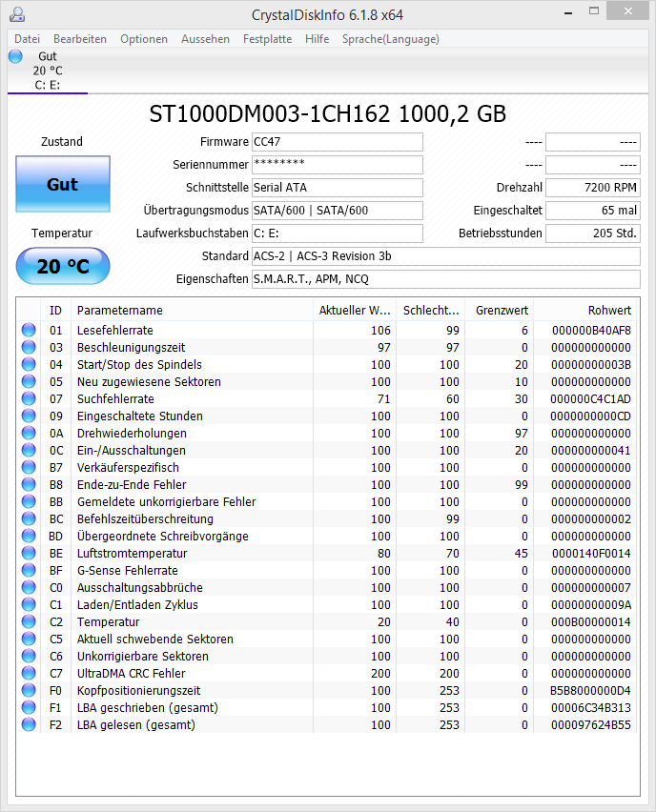
Task: Open the Festplatte menu
Action: (x=267, y=39)
